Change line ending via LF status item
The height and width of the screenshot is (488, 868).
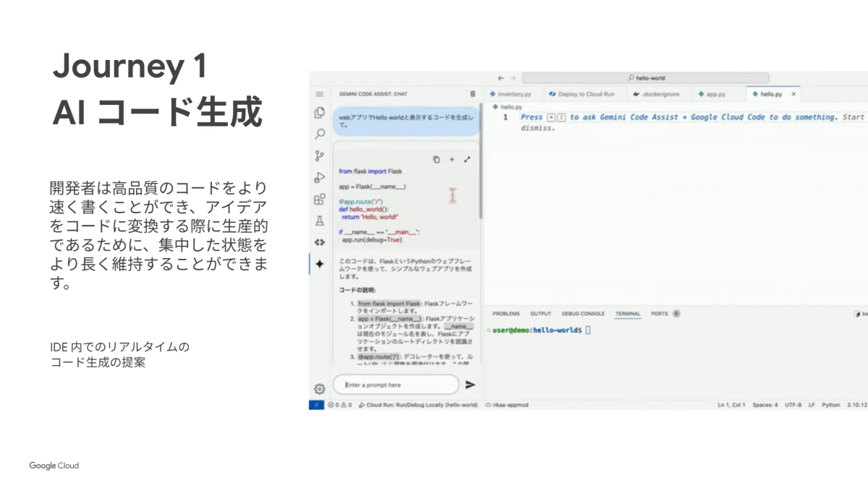coord(812,405)
